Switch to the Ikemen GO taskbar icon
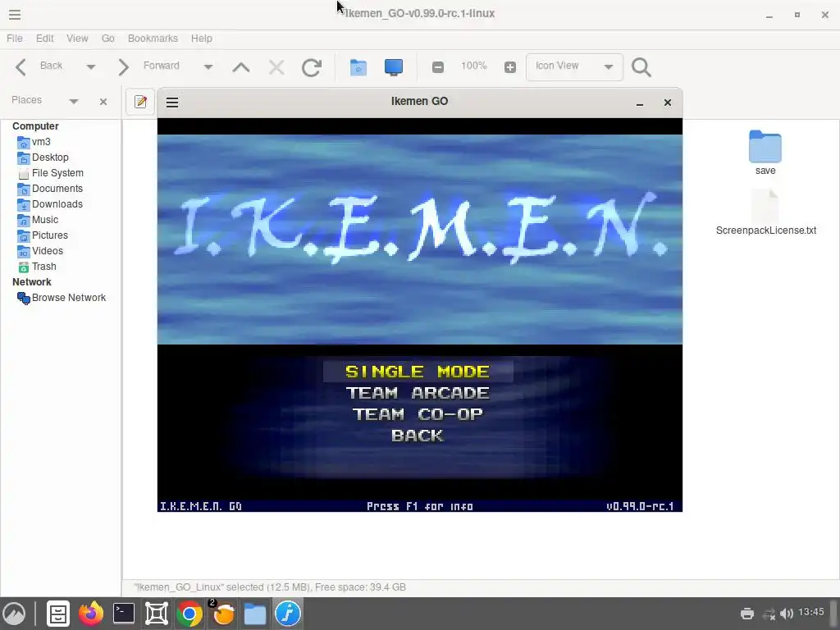 pyautogui.click(x=288, y=614)
